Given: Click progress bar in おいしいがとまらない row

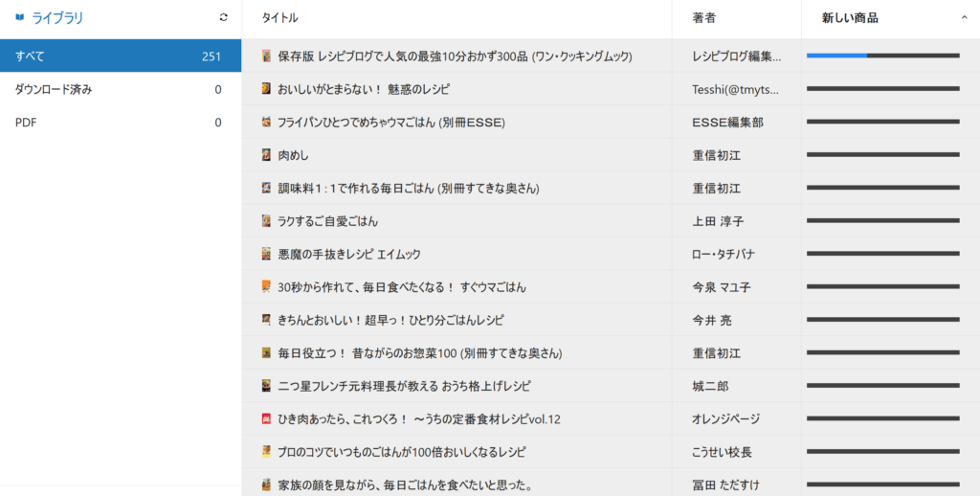Looking at the screenshot, I should (x=883, y=89).
